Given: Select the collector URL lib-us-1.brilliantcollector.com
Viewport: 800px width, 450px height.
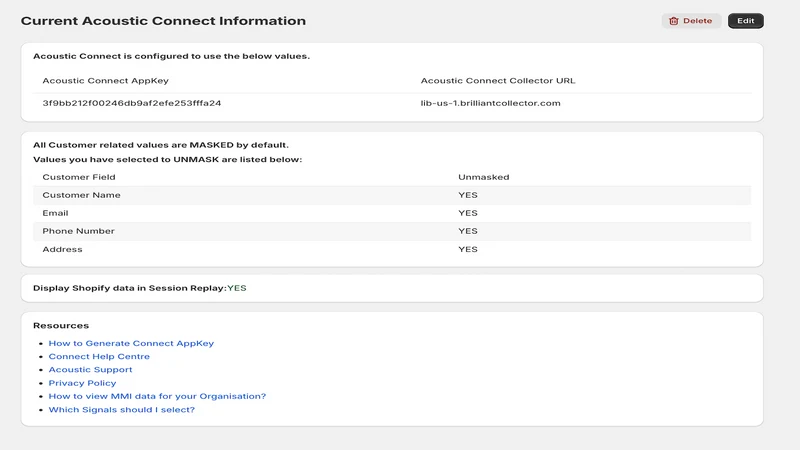Looking at the screenshot, I should pyautogui.click(x=490, y=103).
